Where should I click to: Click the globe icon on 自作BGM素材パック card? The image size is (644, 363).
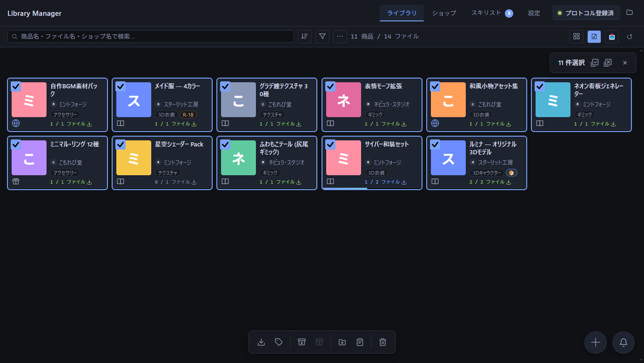pos(16,123)
